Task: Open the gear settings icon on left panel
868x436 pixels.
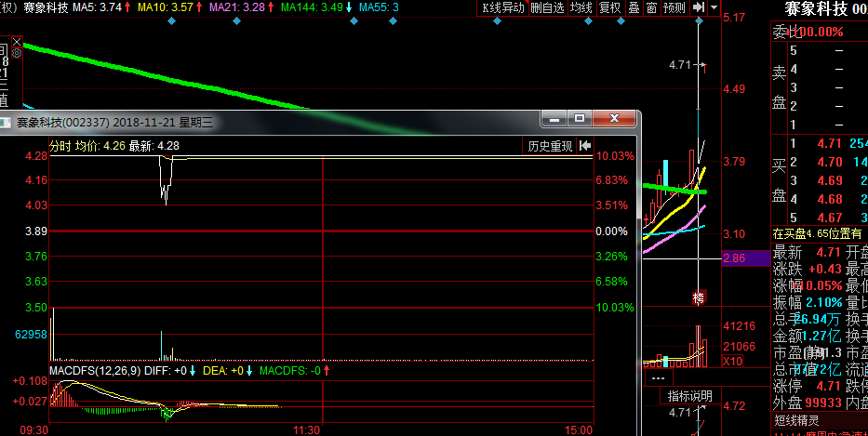Action: (x=16, y=54)
